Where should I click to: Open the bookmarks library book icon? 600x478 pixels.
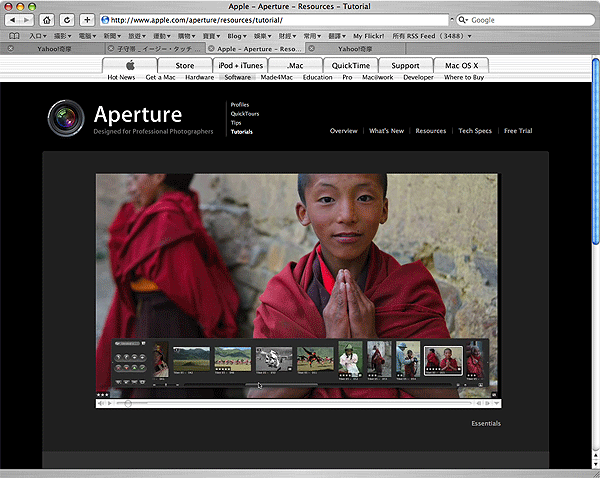coord(13,35)
